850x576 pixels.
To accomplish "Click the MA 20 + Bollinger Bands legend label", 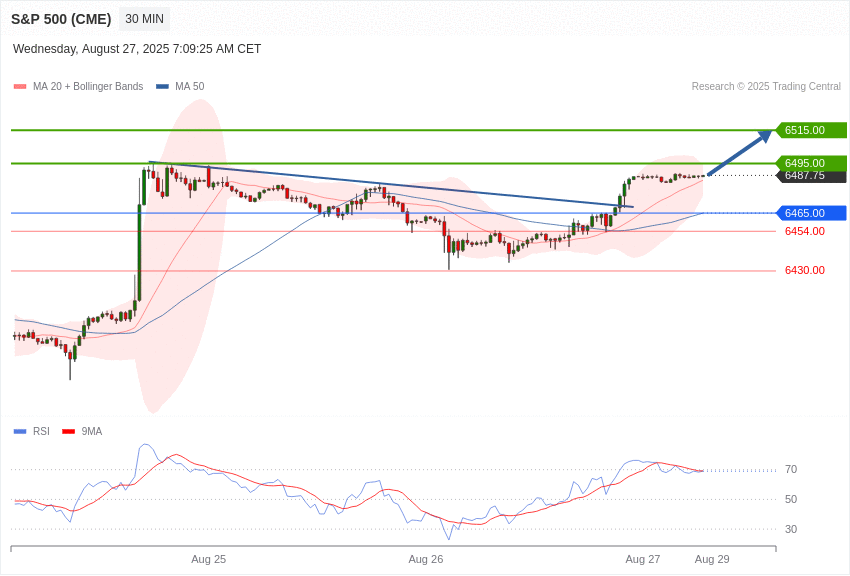I will (x=88, y=87).
